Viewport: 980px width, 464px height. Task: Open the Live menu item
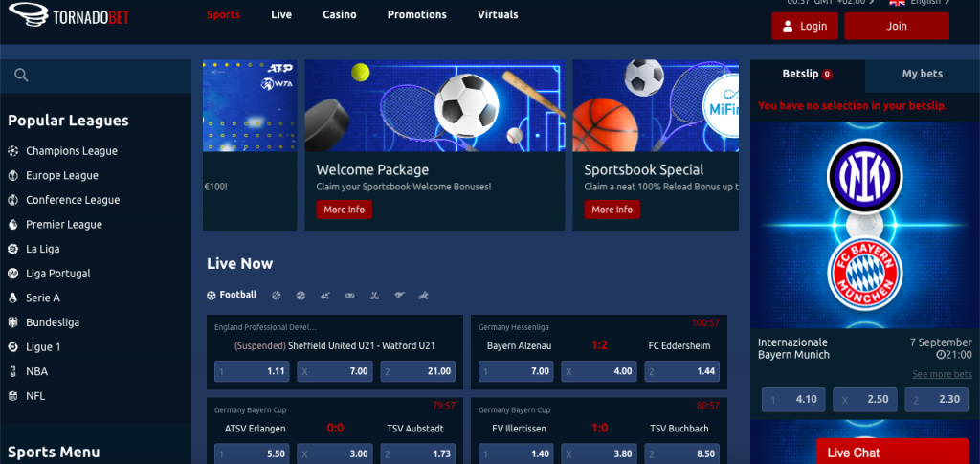point(281,14)
